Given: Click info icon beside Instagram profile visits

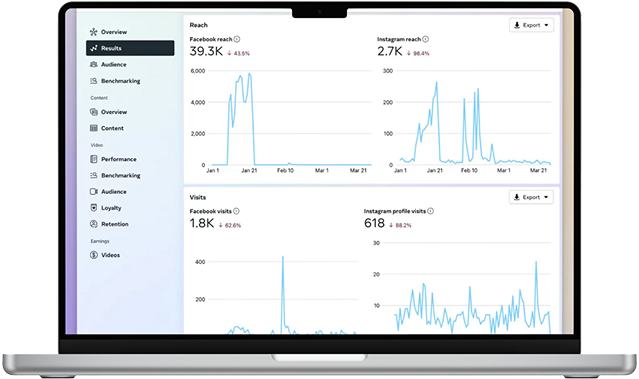Looking at the screenshot, I should (431, 211).
